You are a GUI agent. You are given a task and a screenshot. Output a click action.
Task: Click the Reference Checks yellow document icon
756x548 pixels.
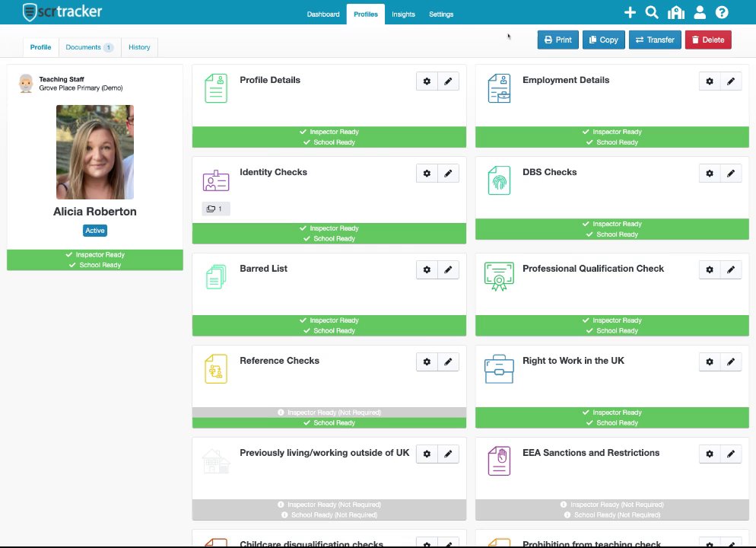click(x=215, y=369)
